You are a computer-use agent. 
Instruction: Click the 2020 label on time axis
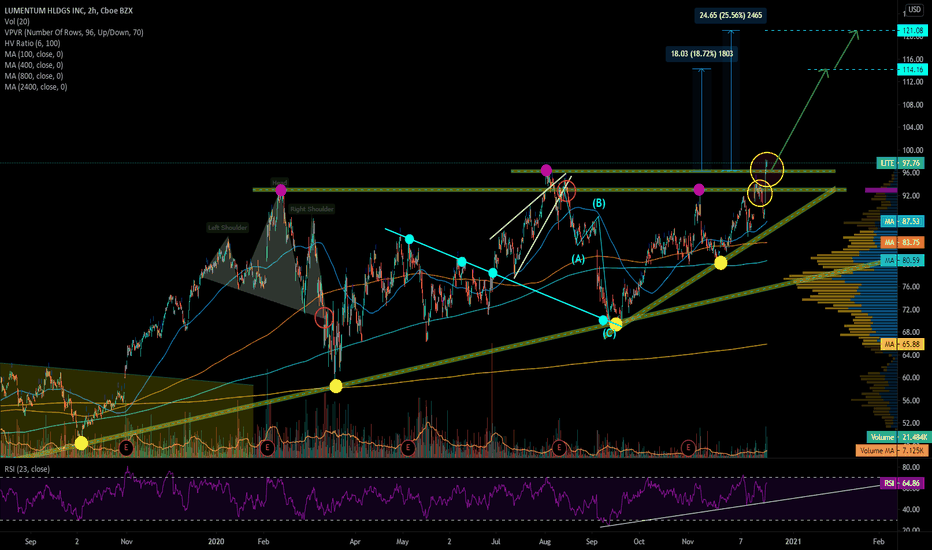click(x=216, y=542)
